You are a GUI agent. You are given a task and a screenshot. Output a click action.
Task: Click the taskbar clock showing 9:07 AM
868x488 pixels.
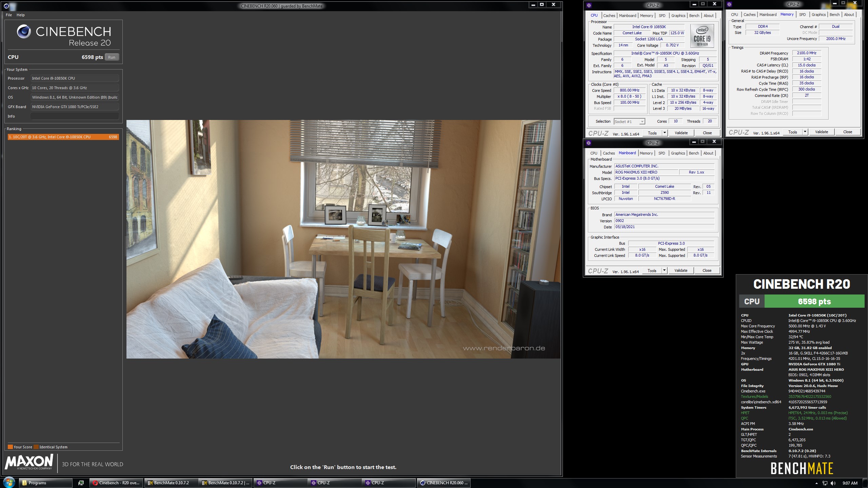point(850,483)
